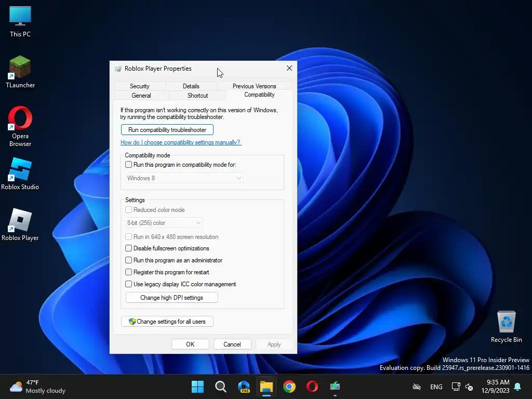The width and height of the screenshot is (532, 399).
Task: Check Use legacy display ICC color management
Action: point(129,284)
